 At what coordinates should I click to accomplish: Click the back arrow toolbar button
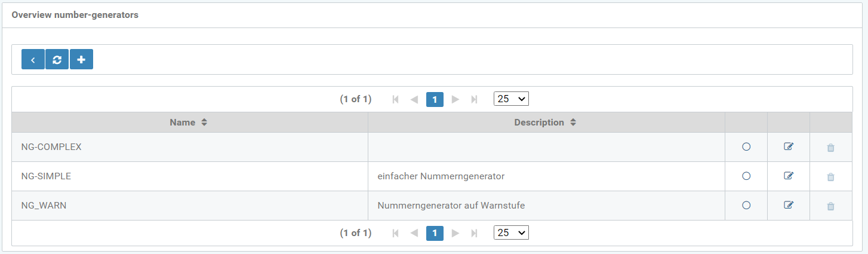pos(33,60)
